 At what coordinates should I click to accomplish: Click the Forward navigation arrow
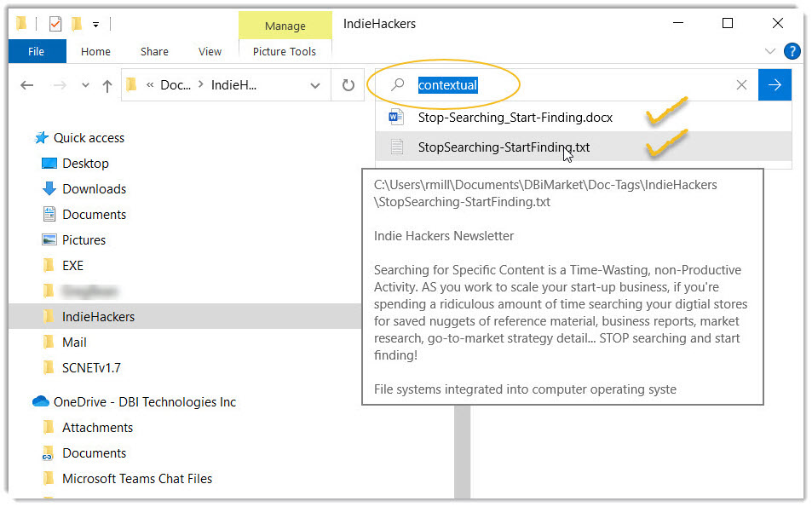(60, 85)
